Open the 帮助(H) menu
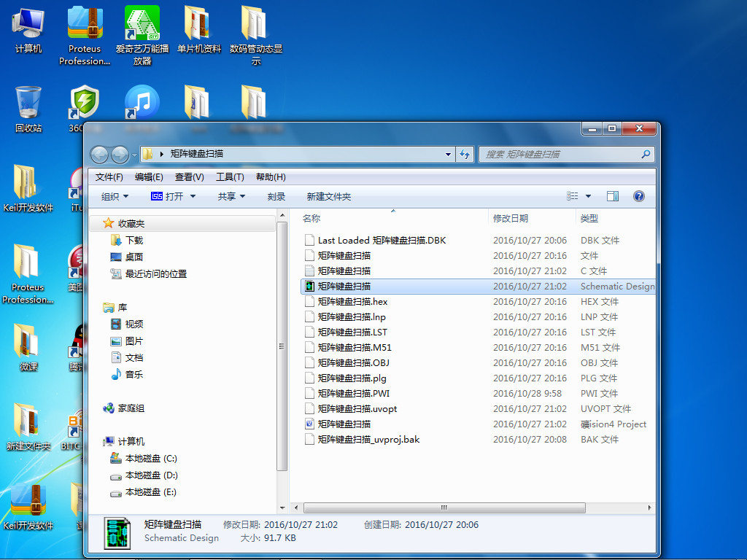The width and height of the screenshot is (747, 560). 271,177
